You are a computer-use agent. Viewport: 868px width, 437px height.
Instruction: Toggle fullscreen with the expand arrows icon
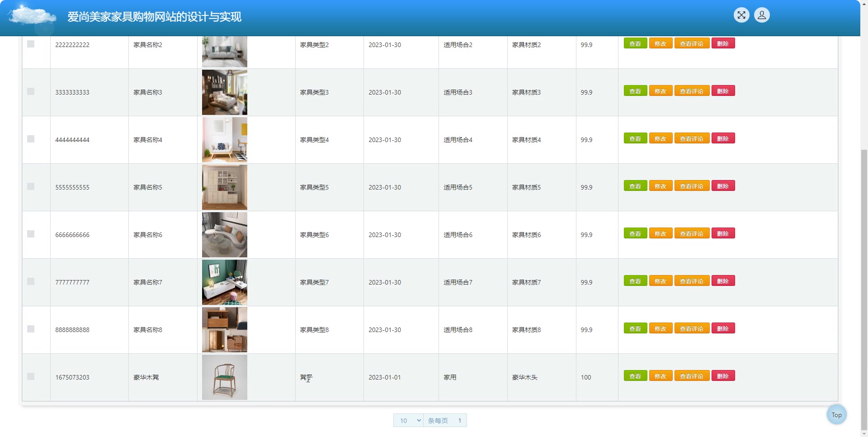point(741,15)
